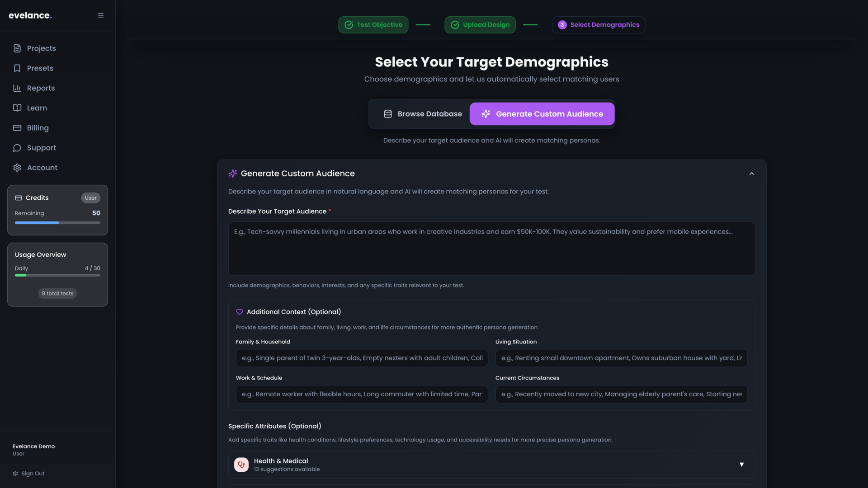Select Generate Custom Audience mode

pos(542,114)
